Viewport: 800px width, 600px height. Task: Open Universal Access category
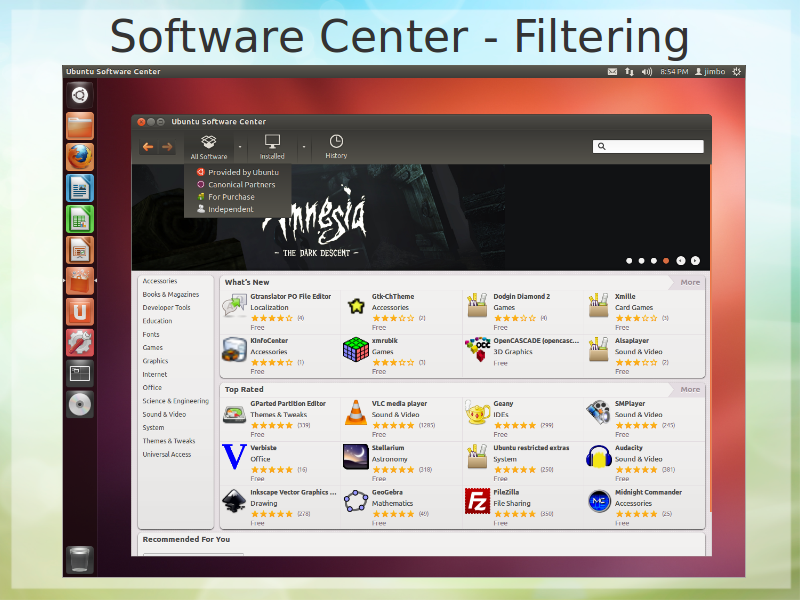pyautogui.click(x=167, y=454)
